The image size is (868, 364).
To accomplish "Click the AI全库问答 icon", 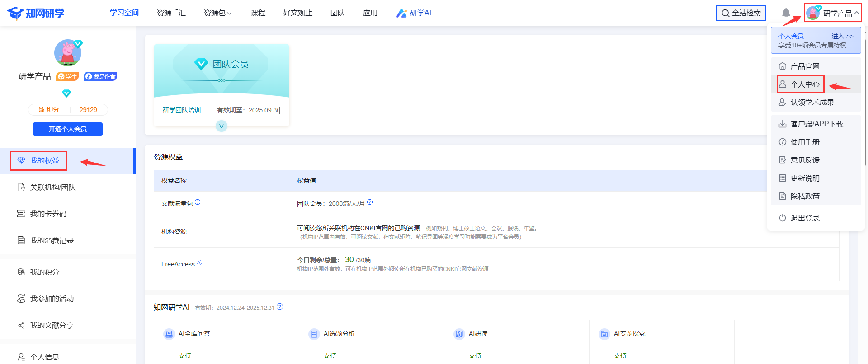I will pyautogui.click(x=169, y=334).
